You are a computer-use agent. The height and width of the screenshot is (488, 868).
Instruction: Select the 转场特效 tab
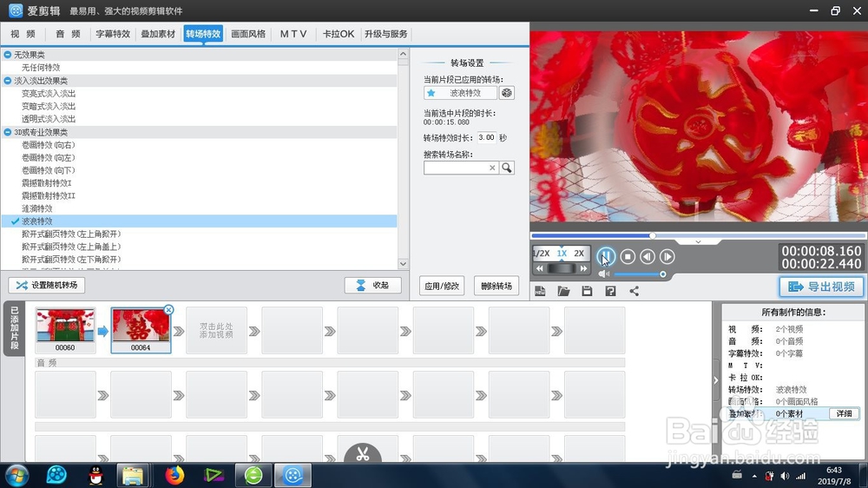point(203,34)
